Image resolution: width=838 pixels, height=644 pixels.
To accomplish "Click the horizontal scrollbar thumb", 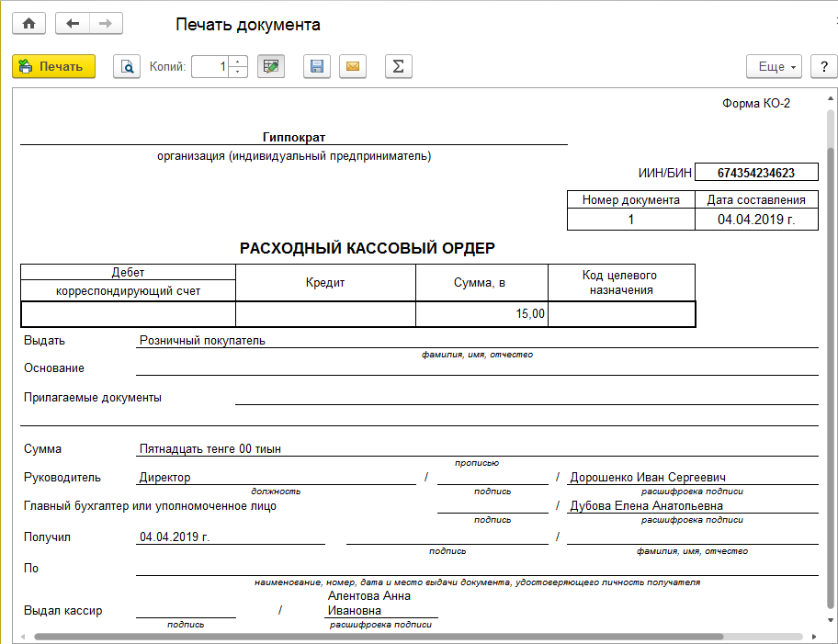I will (379, 637).
